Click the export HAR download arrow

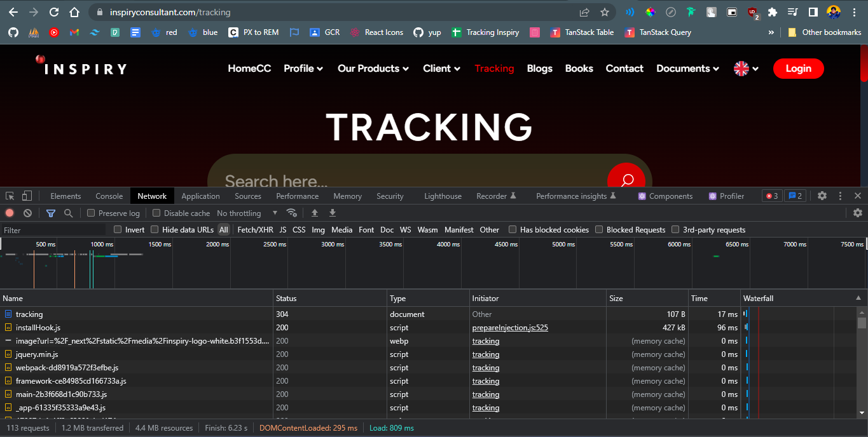tap(332, 213)
